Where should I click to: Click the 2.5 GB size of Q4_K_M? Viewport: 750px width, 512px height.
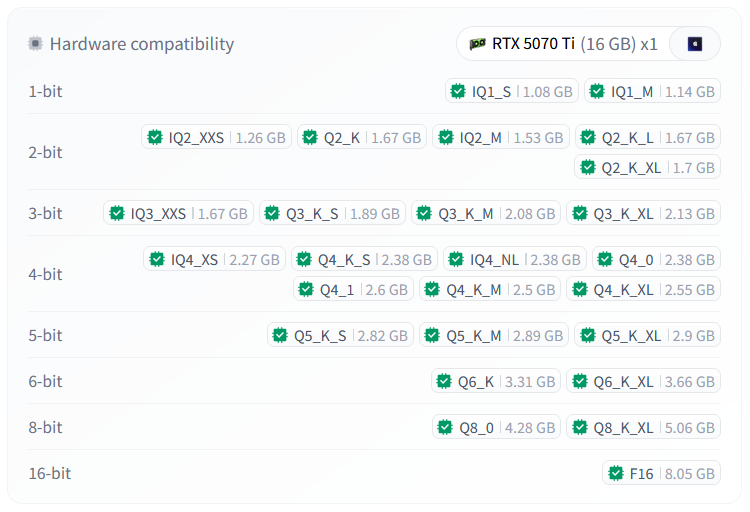tap(534, 290)
